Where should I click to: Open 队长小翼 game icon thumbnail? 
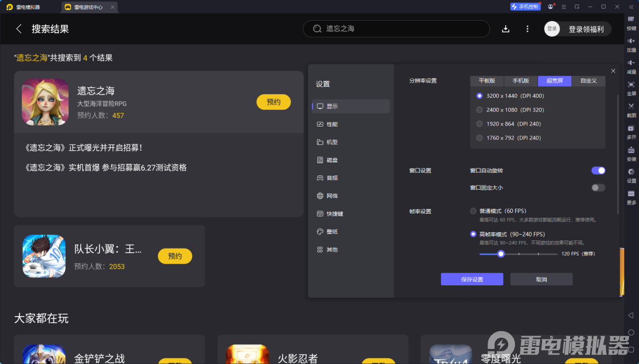click(x=44, y=256)
